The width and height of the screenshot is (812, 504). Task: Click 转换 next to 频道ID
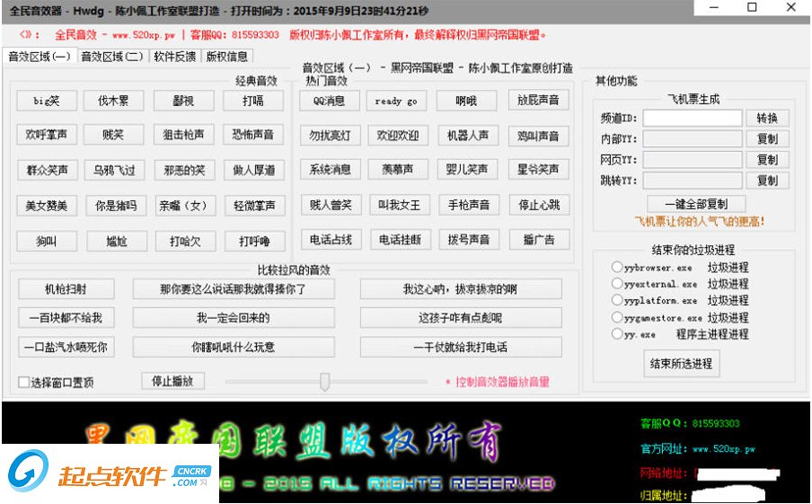pos(767,118)
